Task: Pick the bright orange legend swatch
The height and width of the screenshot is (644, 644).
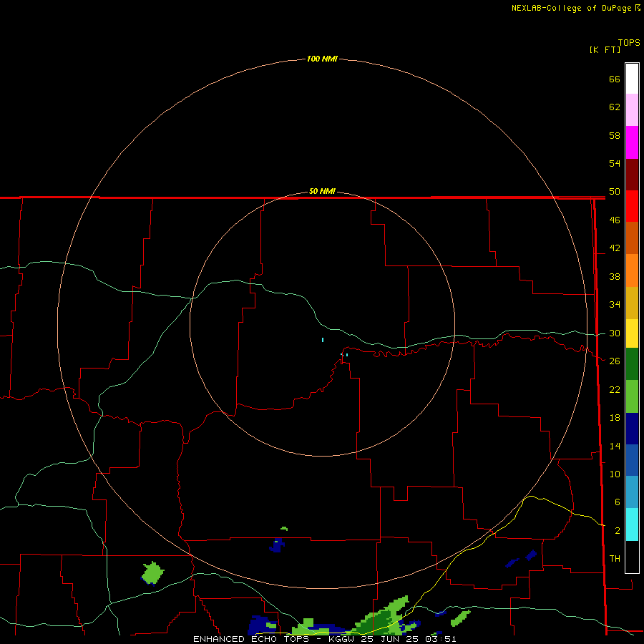Action: point(632,270)
